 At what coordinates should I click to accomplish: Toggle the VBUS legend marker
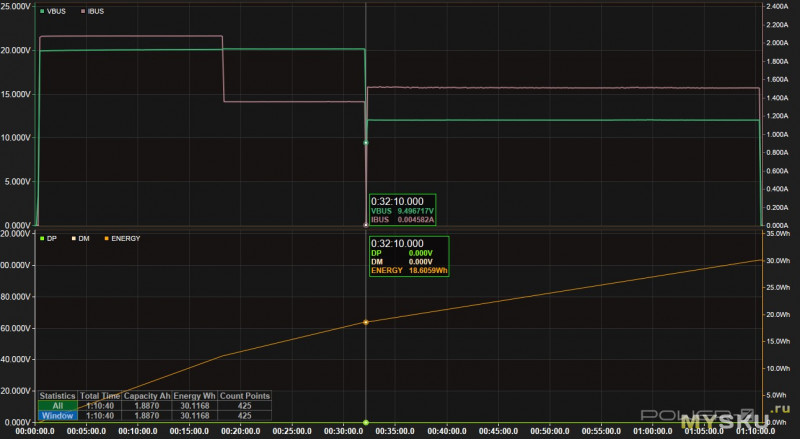coord(42,11)
